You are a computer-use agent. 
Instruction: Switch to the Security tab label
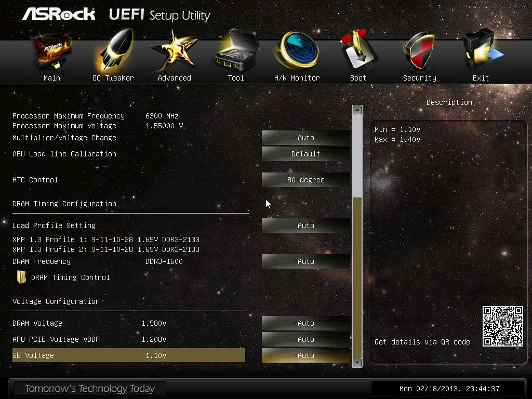[x=420, y=78]
